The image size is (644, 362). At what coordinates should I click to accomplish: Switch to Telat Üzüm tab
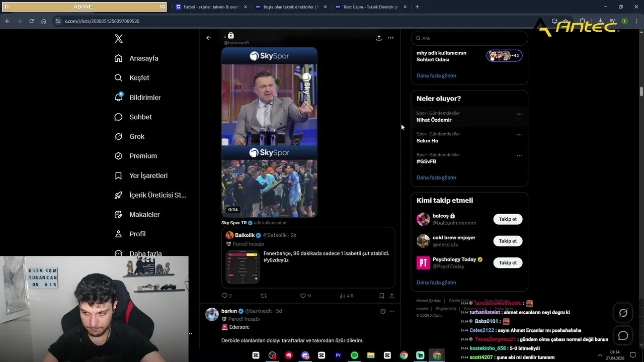371,7
